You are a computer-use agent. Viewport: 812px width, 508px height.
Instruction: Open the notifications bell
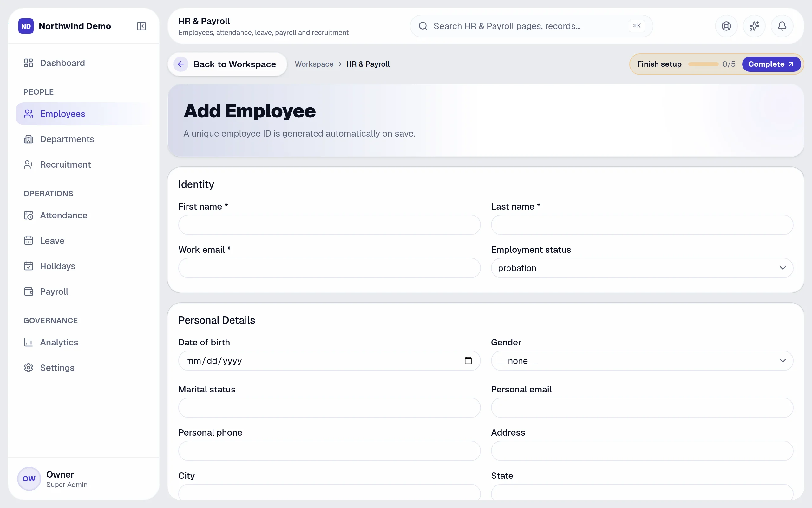pos(782,26)
